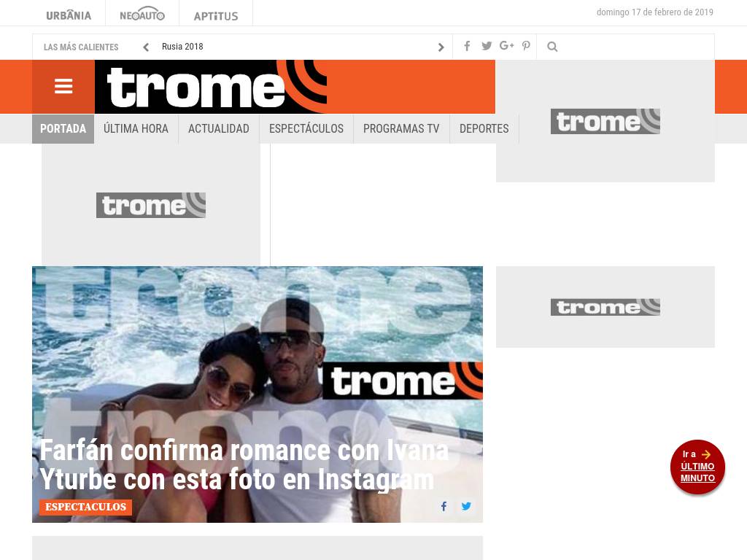Share Farfán article on Facebook
747x560 pixels.
pyautogui.click(x=444, y=506)
